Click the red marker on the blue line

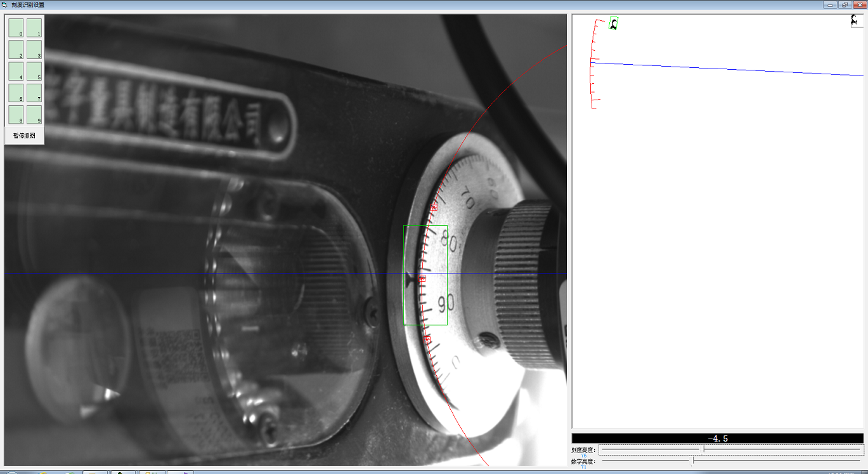422,278
